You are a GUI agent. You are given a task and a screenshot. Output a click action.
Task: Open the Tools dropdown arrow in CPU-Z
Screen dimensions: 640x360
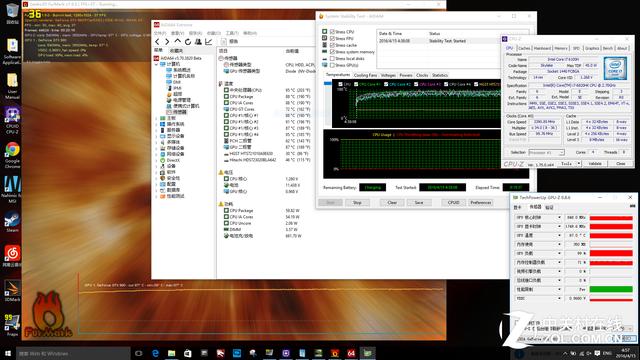coord(578,164)
